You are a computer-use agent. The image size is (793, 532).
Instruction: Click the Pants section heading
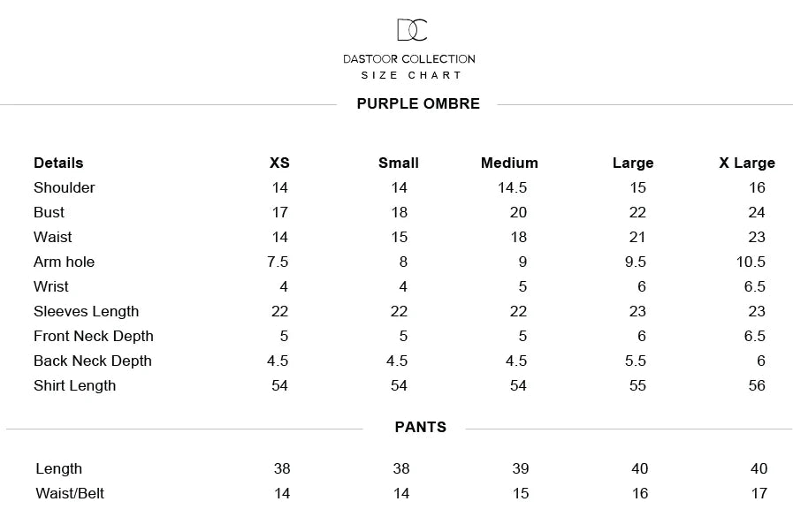tap(421, 428)
